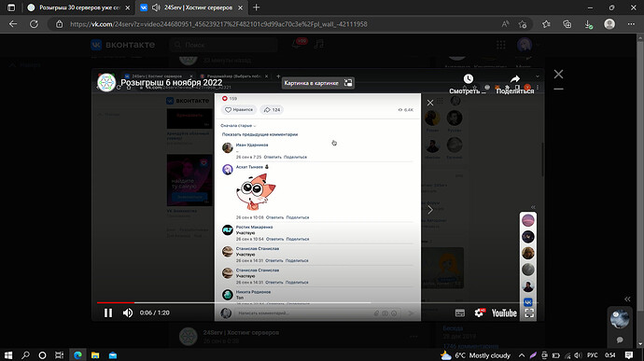Screen dimensions: 644x361
Task: Add this page to favorites star
Action: [523, 24]
